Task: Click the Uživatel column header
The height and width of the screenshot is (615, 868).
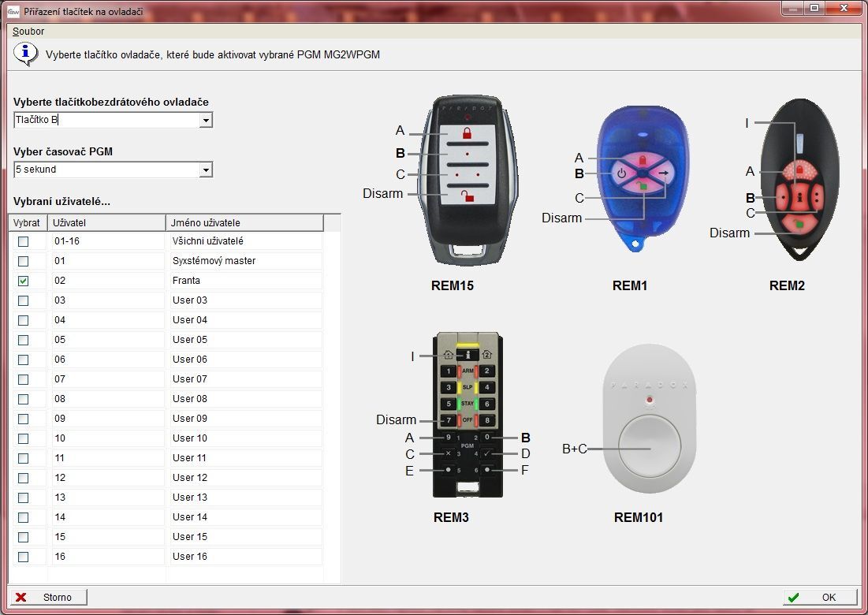Action: point(107,223)
